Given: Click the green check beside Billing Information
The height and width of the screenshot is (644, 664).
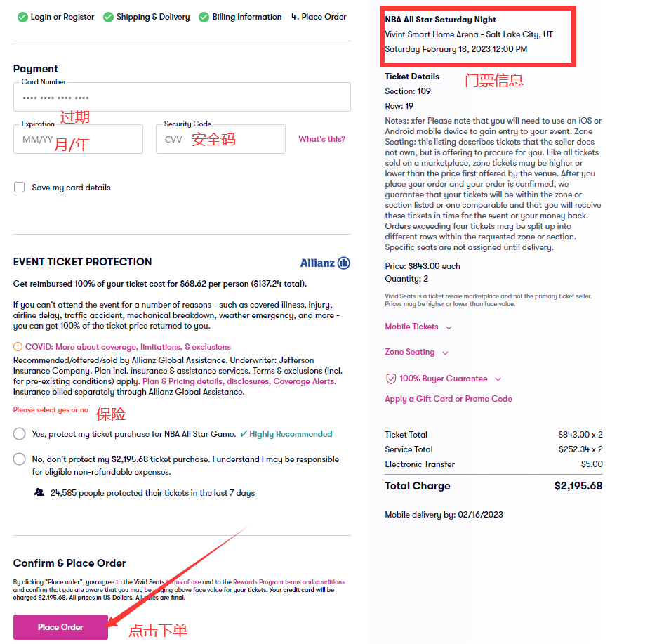Looking at the screenshot, I should (x=204, y=17).
